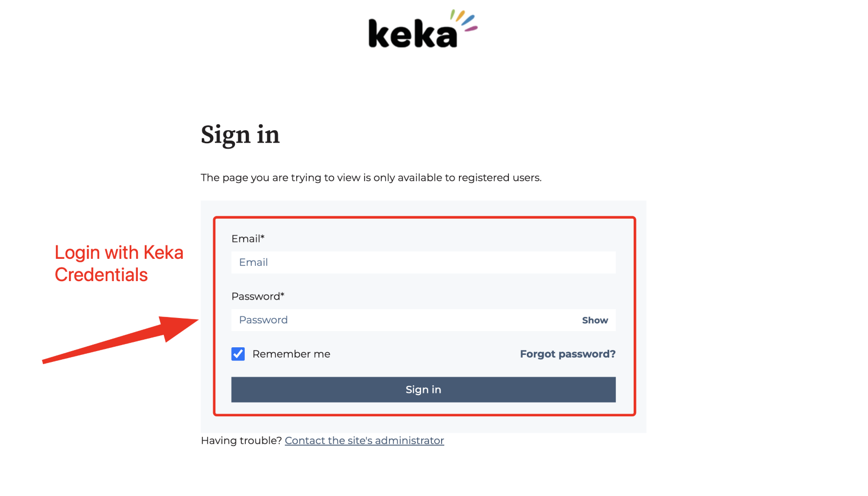
Task: Show the password with the Show toggle
Action: pos(595,320)
